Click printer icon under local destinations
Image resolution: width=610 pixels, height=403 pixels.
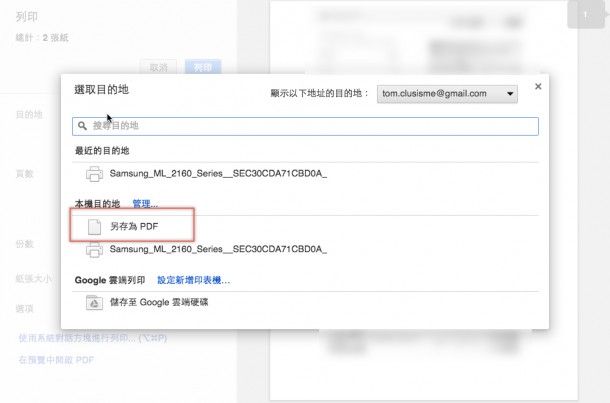point(94,249)
